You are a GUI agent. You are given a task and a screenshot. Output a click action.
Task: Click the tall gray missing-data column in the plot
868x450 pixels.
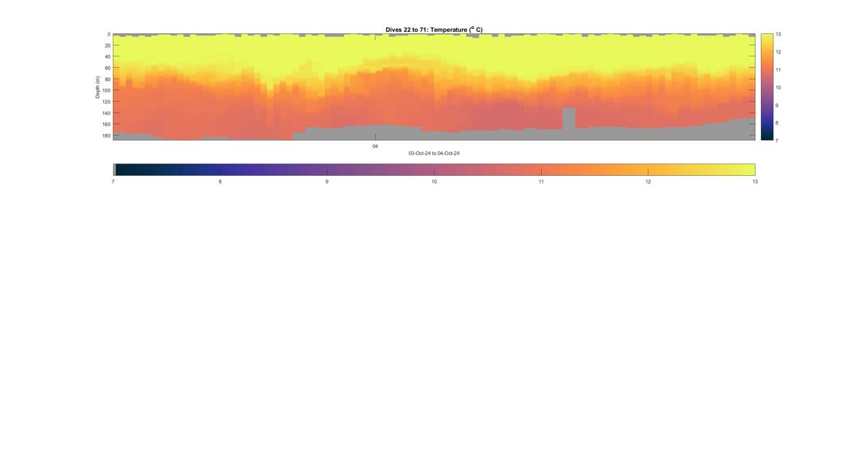coord(569,119)
